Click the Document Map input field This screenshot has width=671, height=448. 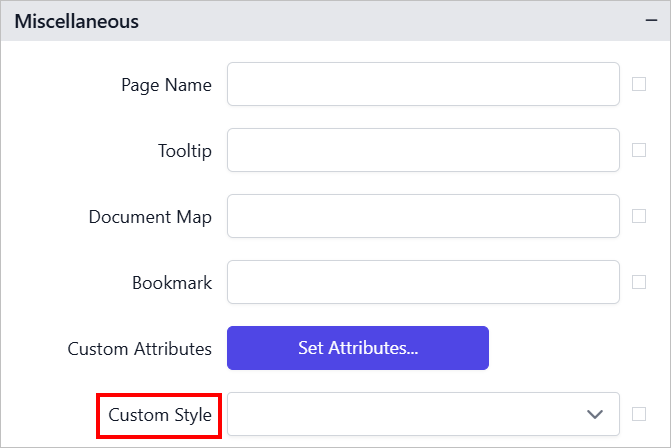pyautogui.click(x=423, y=216)
